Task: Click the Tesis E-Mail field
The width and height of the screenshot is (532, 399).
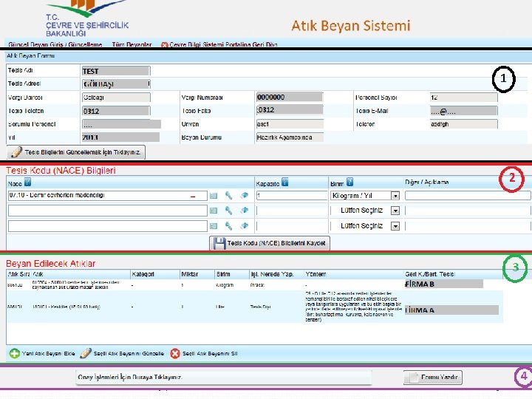Action: [x=463, y=111]
